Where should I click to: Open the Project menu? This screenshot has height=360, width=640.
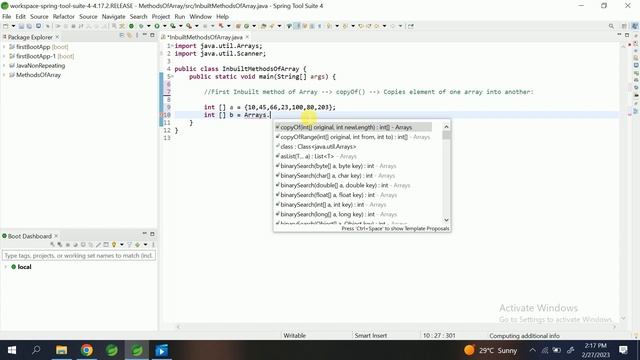click(160, 17)
